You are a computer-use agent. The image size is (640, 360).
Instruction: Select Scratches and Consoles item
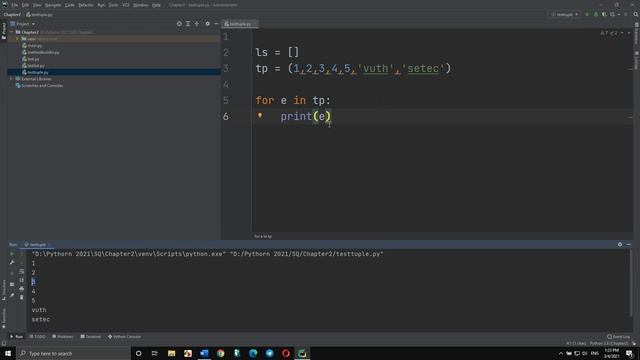click(39, 86)
